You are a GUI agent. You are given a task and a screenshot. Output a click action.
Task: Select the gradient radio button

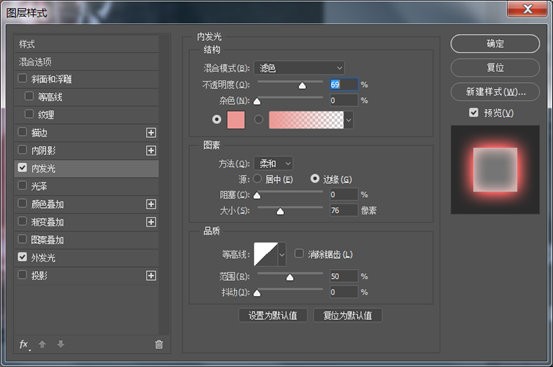[x=259, y=120]
